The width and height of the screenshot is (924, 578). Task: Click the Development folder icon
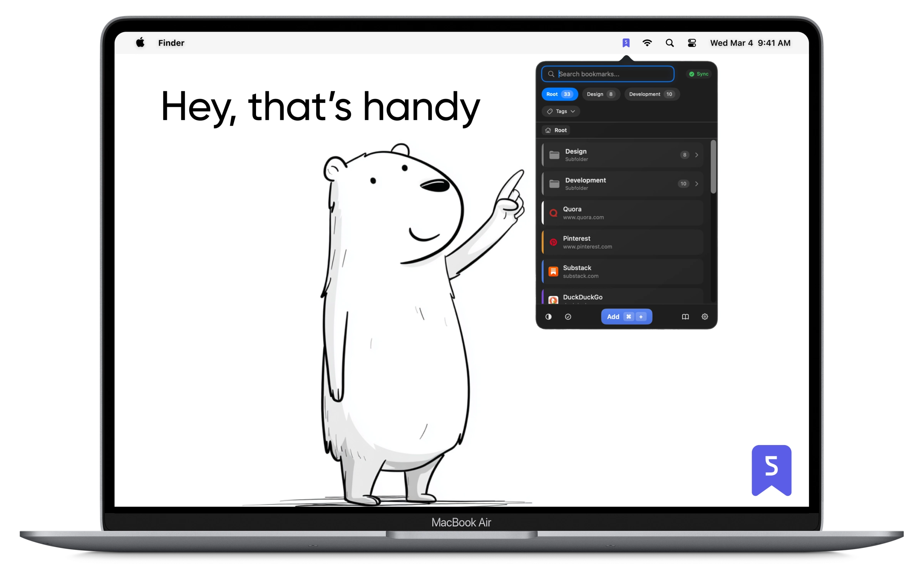pos(554,184)
